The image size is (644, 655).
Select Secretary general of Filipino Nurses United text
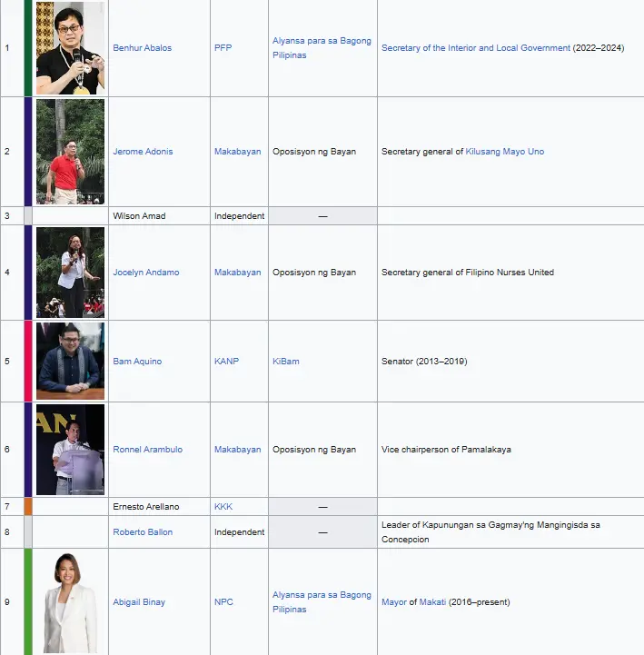pos(468,272)
